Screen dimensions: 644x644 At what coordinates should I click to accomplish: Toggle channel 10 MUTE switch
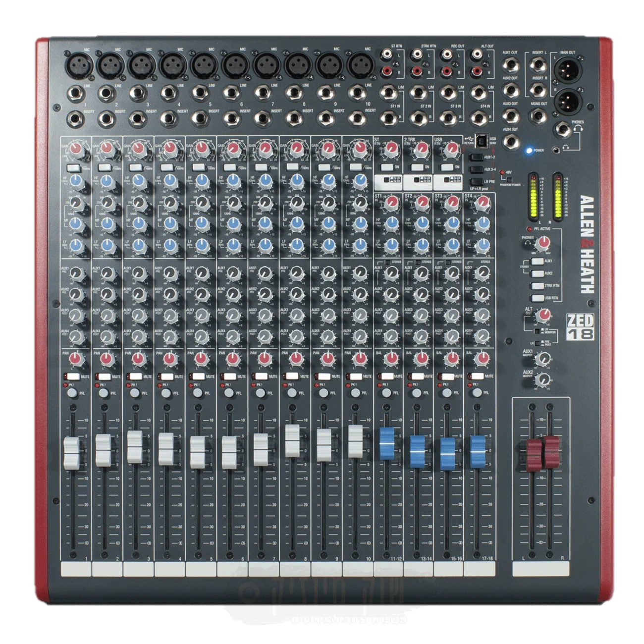click(x=354, y=376)
